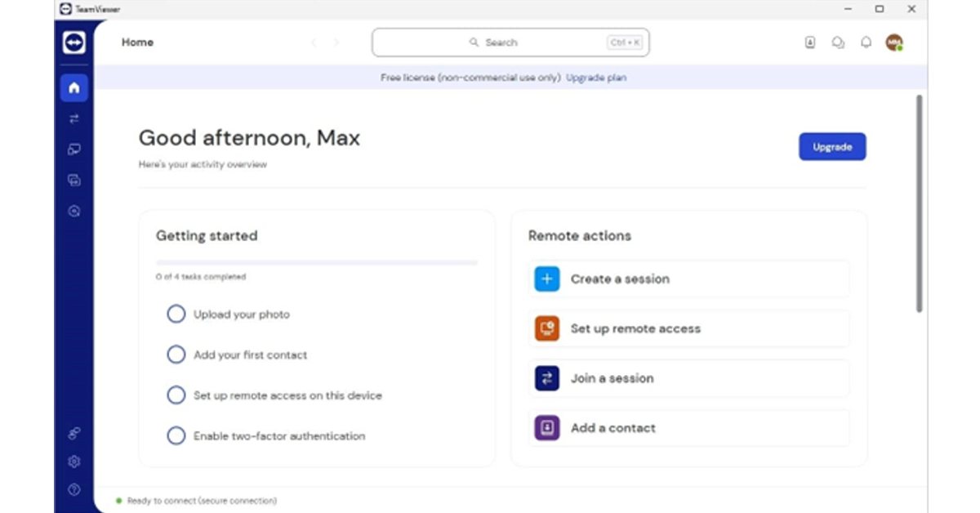This screenshot has height=513, width=980.
Task: Go back using the left arrow
Action: [314, 42]
